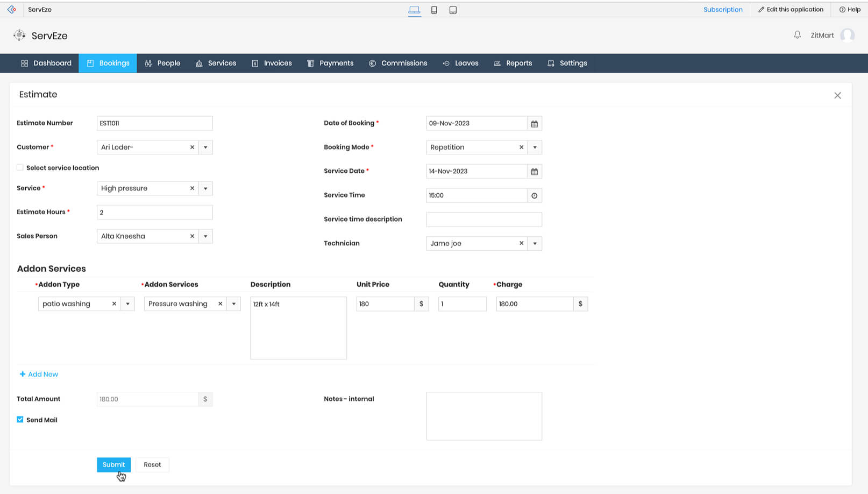The image size is (868, 494).
Task: Click the clock icon next to Service Time
Action: point(535,195)
